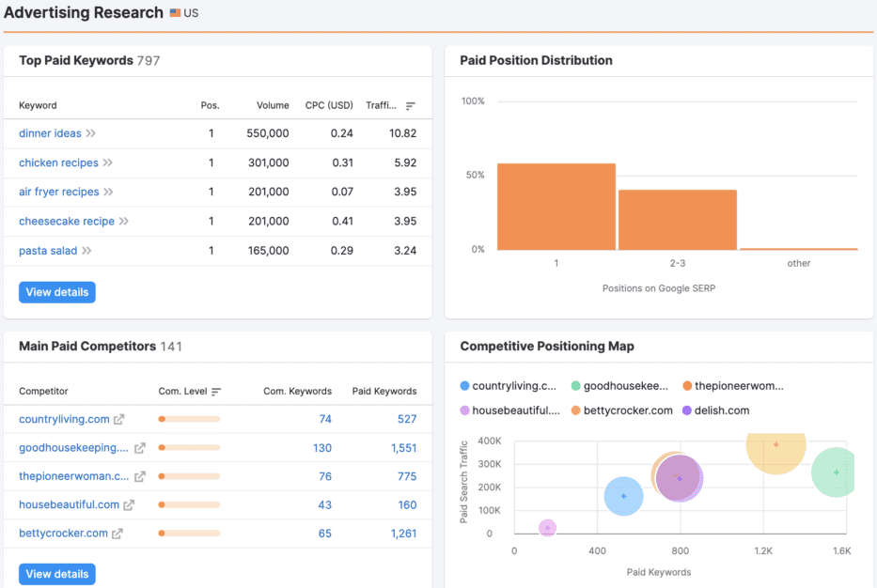The image size is (877, 588).
Task: Click the volume value 550,000
Action: 268,133
